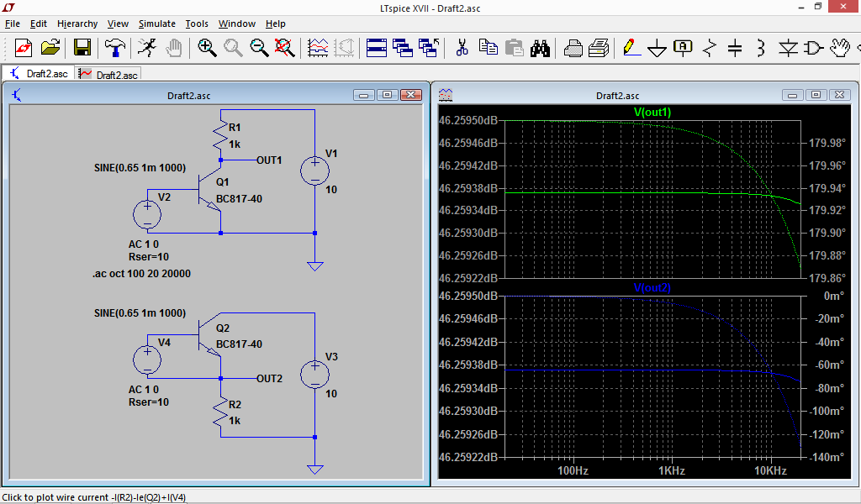Click the OUT1 net label

point(269,160)
